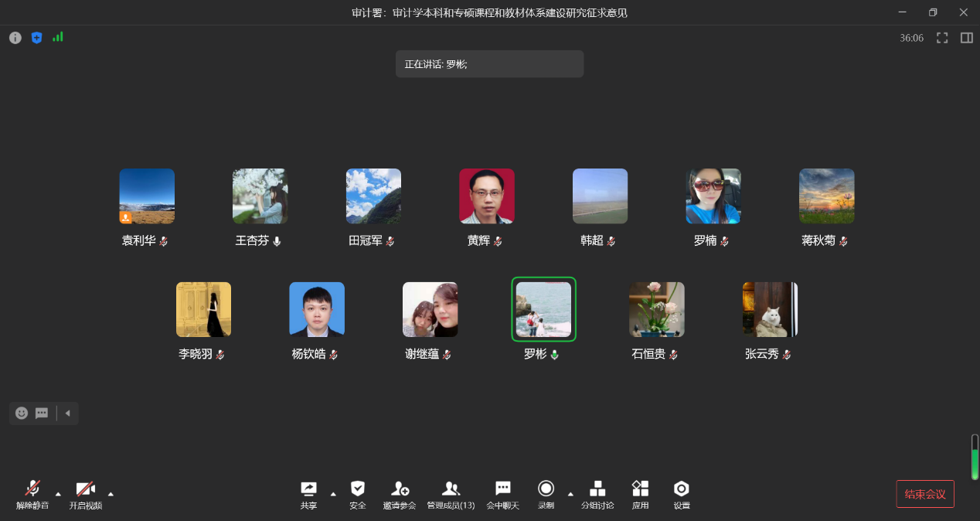
Task: Open the 应用 apps icon
Action: 640,493
